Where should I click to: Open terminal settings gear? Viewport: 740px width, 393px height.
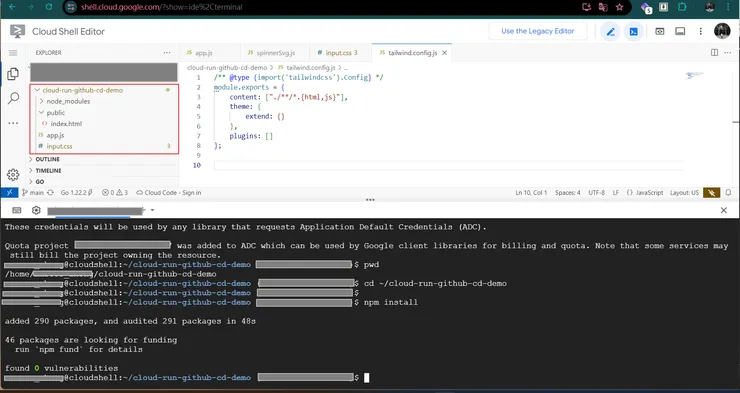tap(36, 210)
